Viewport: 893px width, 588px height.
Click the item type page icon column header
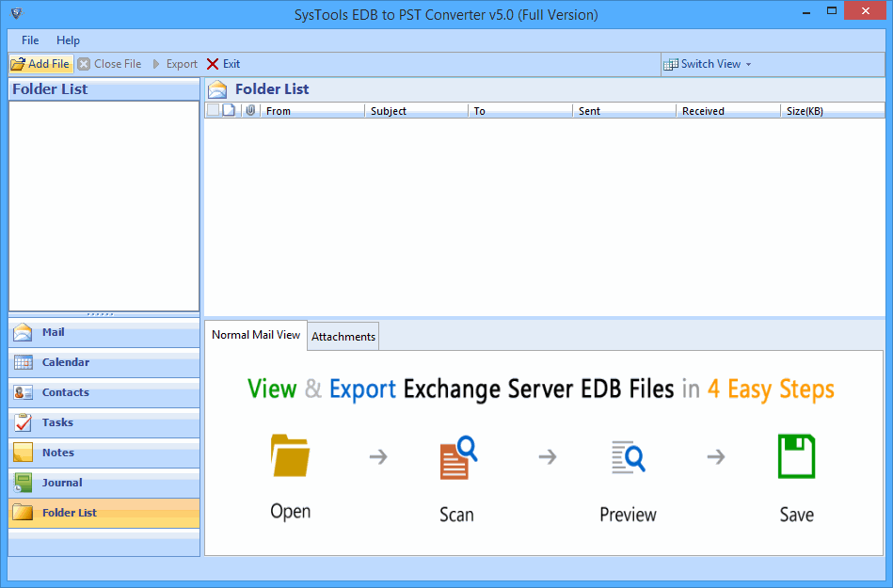(x=229, y=110)
